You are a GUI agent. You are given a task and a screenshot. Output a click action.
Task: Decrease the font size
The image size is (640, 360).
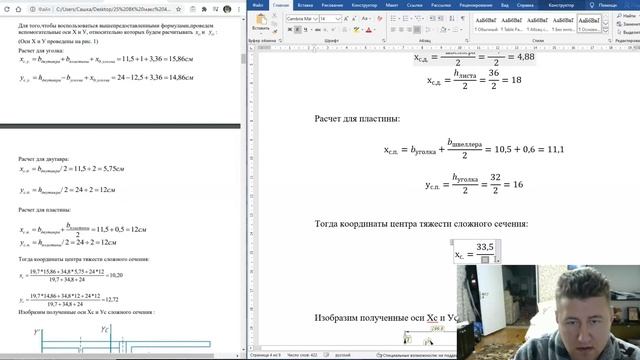[354, 19]
